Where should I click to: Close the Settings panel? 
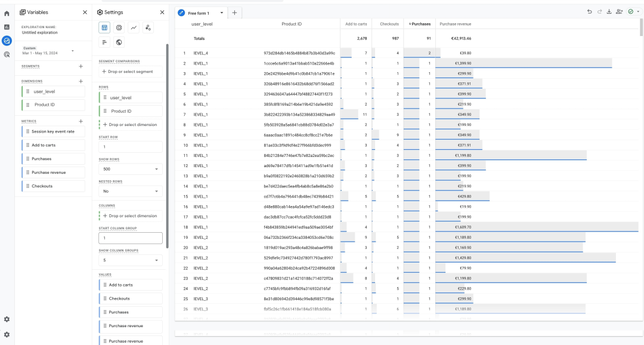tap(162, 13)
